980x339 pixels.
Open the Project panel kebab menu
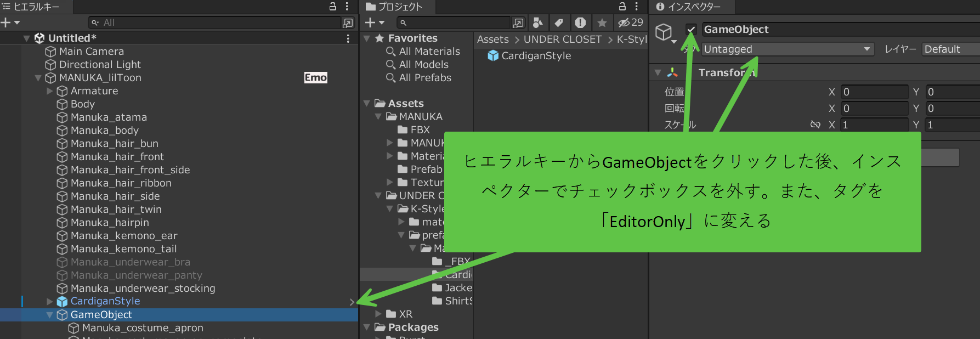(x=637, y=7)
